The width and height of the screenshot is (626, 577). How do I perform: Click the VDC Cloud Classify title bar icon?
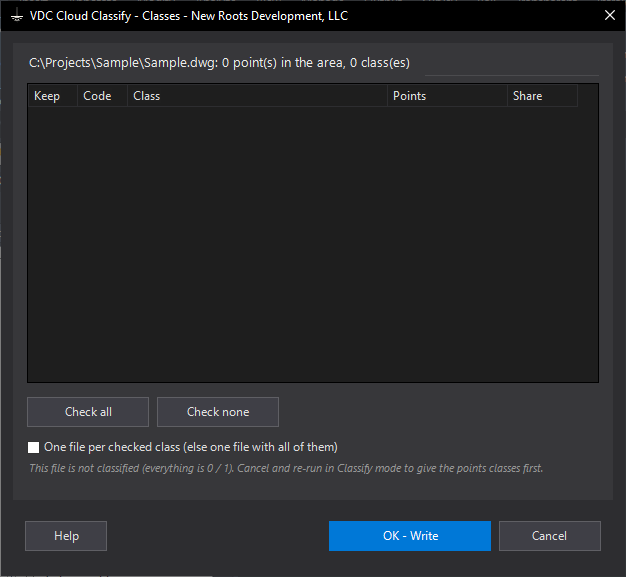tap(16, 16)
